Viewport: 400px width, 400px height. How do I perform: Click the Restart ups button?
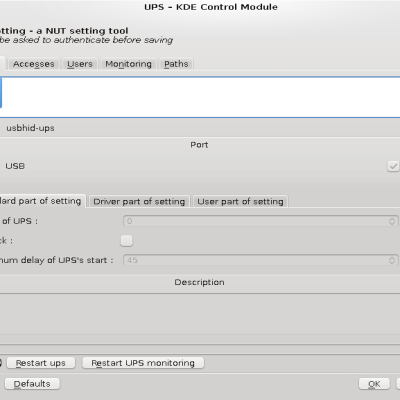[41, 363]
